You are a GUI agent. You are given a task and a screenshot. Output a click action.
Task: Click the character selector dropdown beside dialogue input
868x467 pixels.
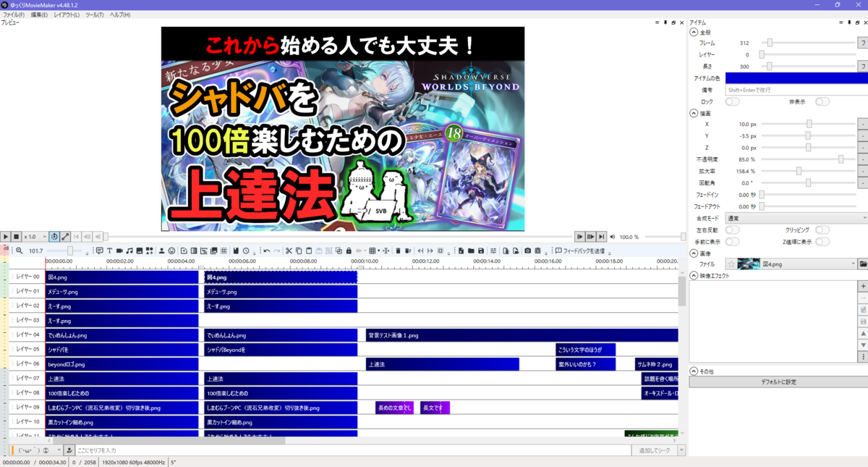click(36, 450)
